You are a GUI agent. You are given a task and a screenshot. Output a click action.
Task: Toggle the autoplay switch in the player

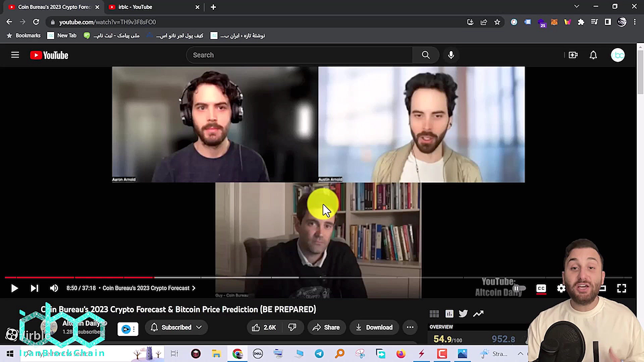519,288
